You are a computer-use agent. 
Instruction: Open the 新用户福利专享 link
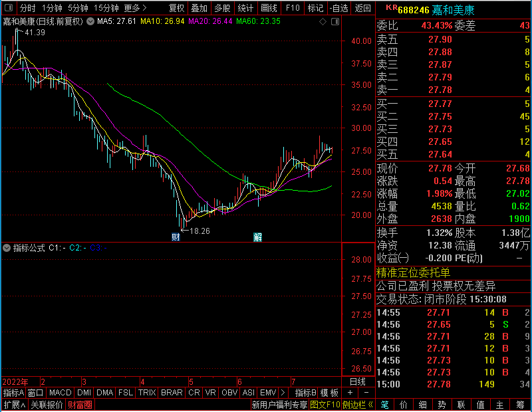coord(279,405)
